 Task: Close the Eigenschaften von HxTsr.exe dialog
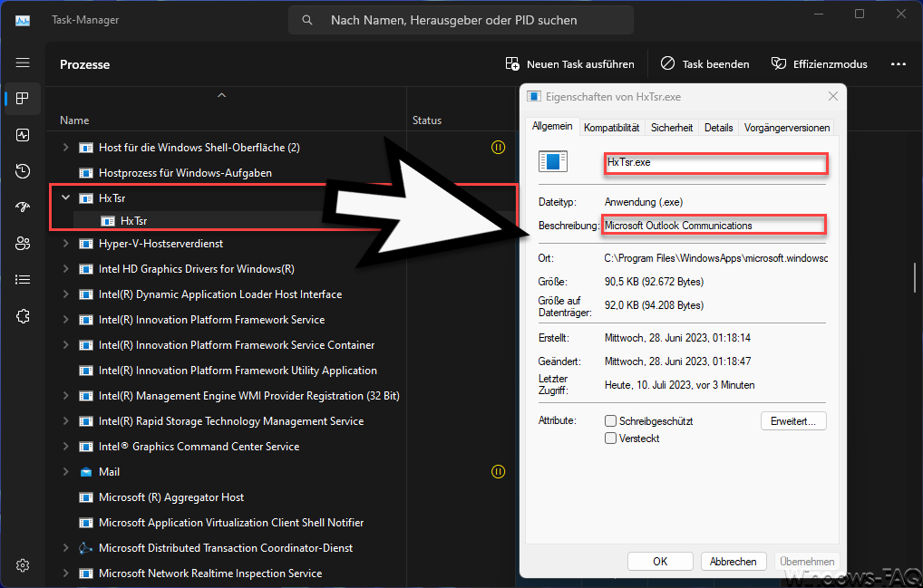(x=833, y=96)
